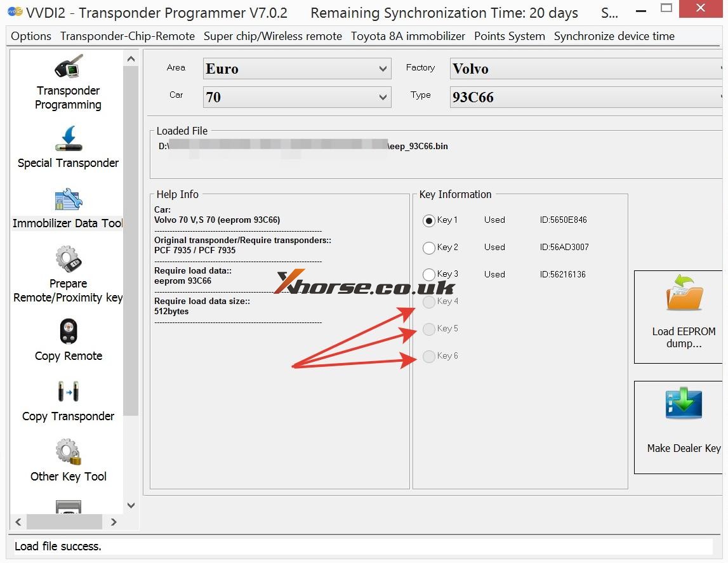Select the Key 2 radio button

click(x=429, y=248)
